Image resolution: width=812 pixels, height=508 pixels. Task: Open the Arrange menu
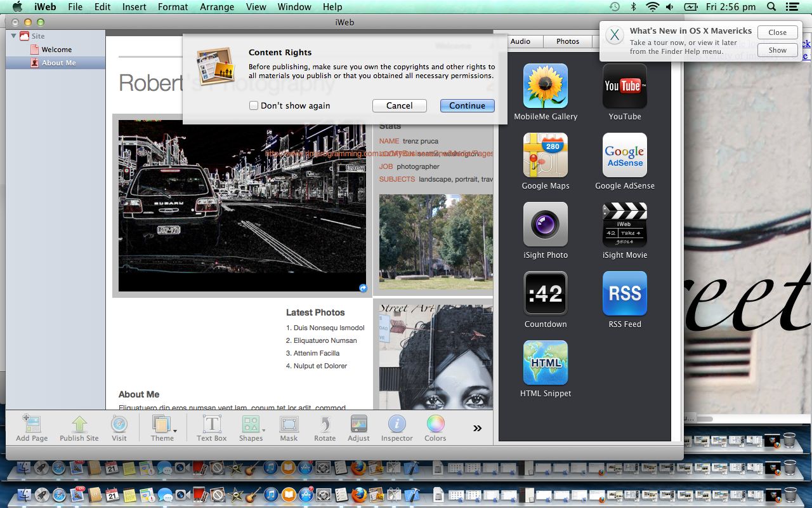[217, 7]
